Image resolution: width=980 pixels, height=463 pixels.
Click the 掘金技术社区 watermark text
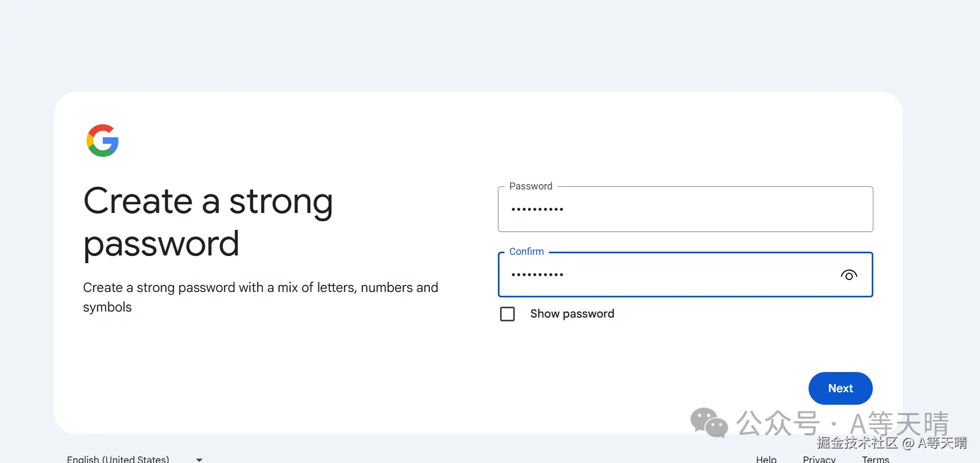point(857,443)
